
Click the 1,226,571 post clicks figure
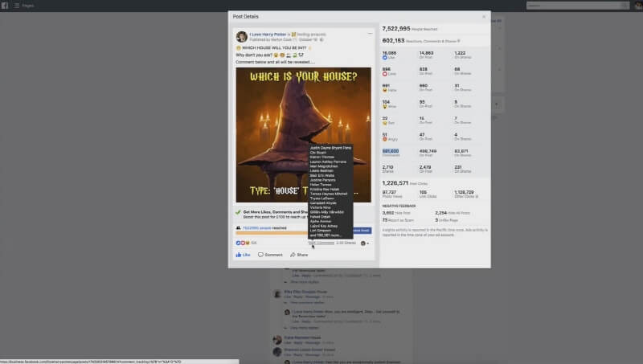395,183
